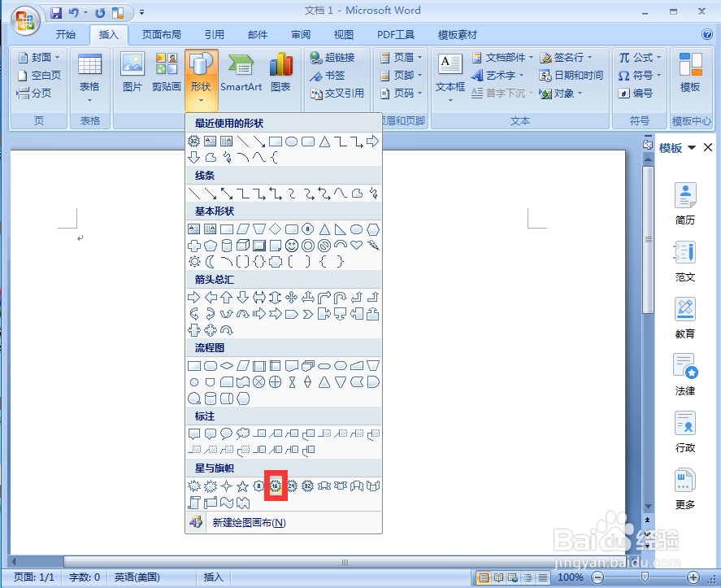The width and height of the screenshot is (721, 588).
Task: Select the 16-point star shape
Action: click(276, 486)
